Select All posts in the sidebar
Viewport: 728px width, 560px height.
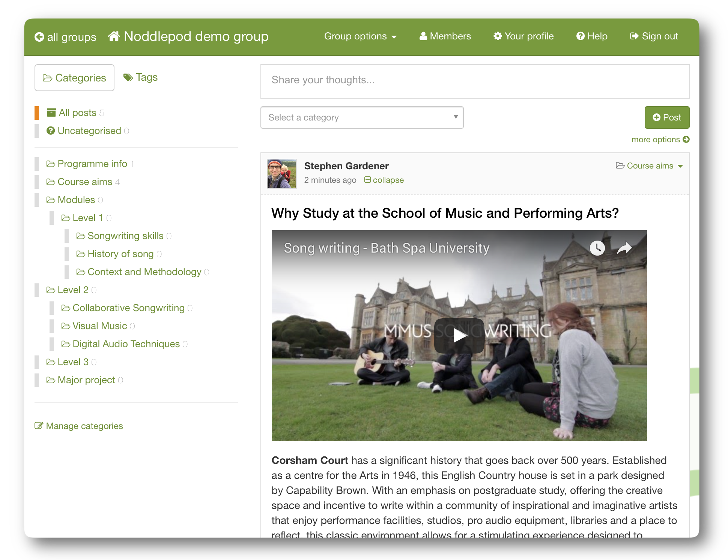(75, 113)
